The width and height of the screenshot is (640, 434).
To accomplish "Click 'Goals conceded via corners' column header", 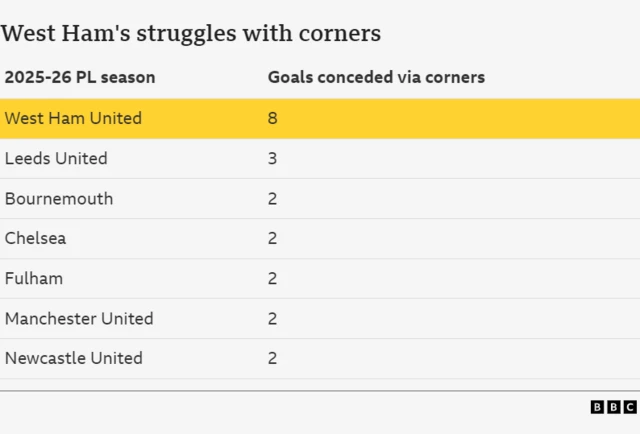I will point(376,77).
